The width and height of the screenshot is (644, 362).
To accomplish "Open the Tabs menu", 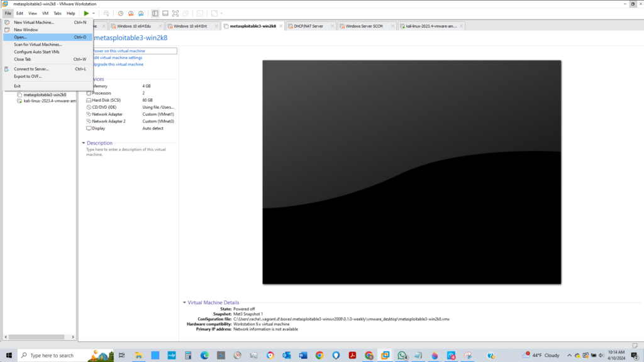I will (57, 13).
